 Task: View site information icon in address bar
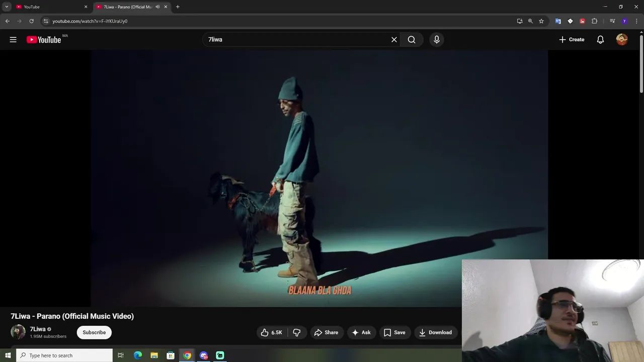pyautogui.click(x=46, y=21)
